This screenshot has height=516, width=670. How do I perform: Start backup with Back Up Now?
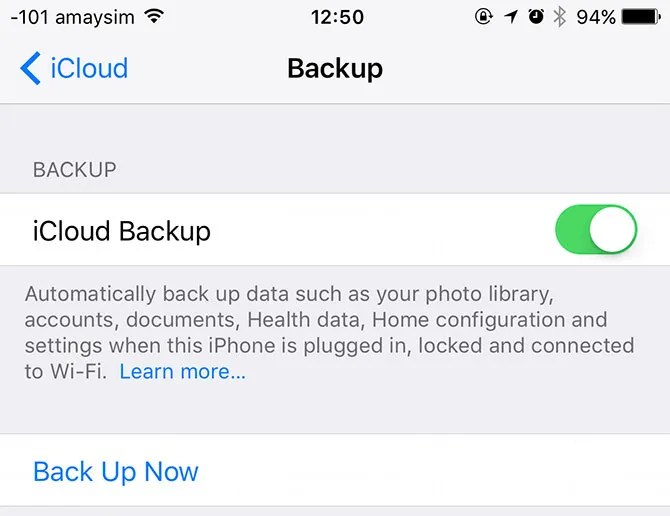116,472
